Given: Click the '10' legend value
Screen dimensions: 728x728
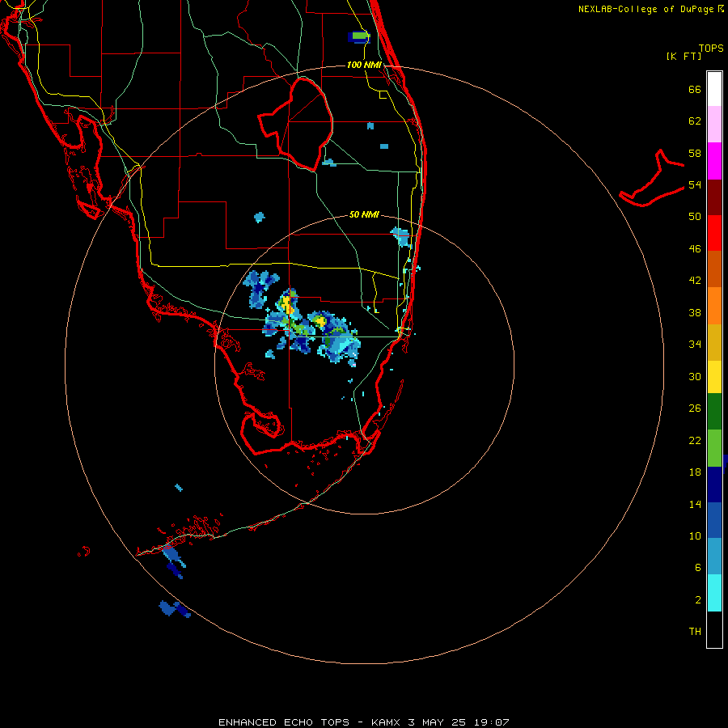Looking at the screenshot, I should tap(695, 535).
